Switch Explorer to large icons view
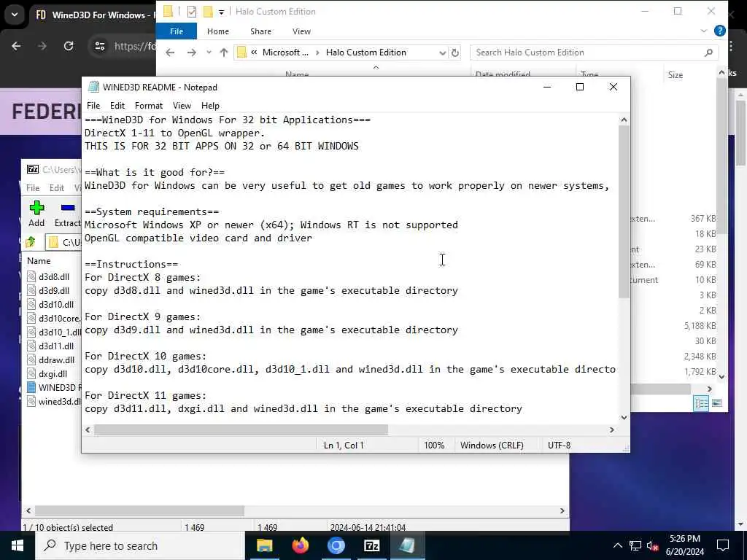 [716, 403]
